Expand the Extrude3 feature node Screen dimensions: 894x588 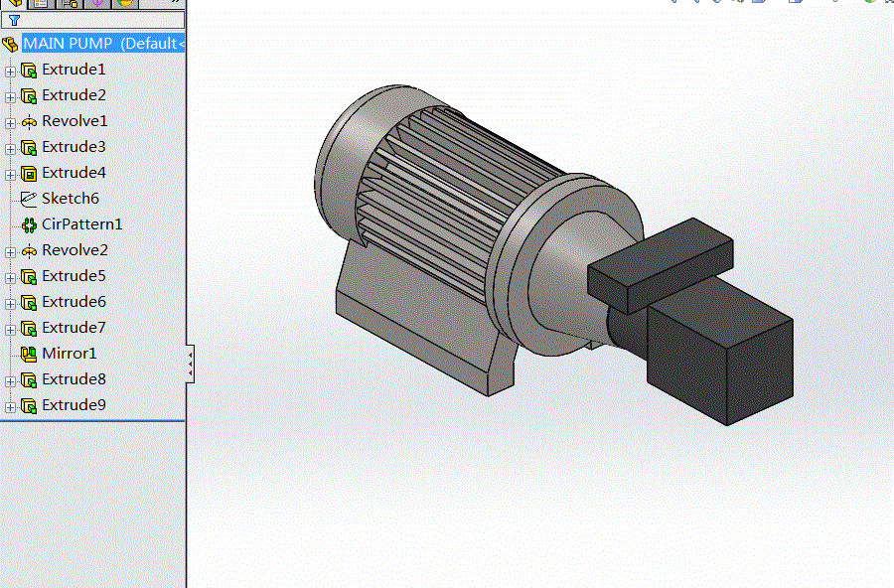coord(10,148)
